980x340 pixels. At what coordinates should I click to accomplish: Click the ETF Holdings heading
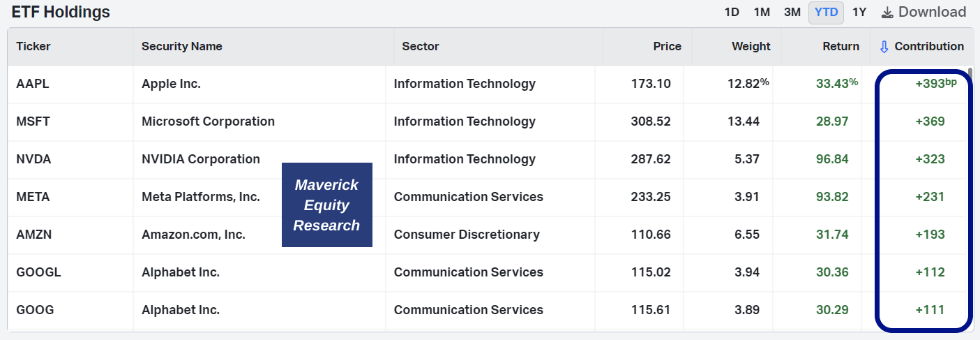(x=61, y=12)
